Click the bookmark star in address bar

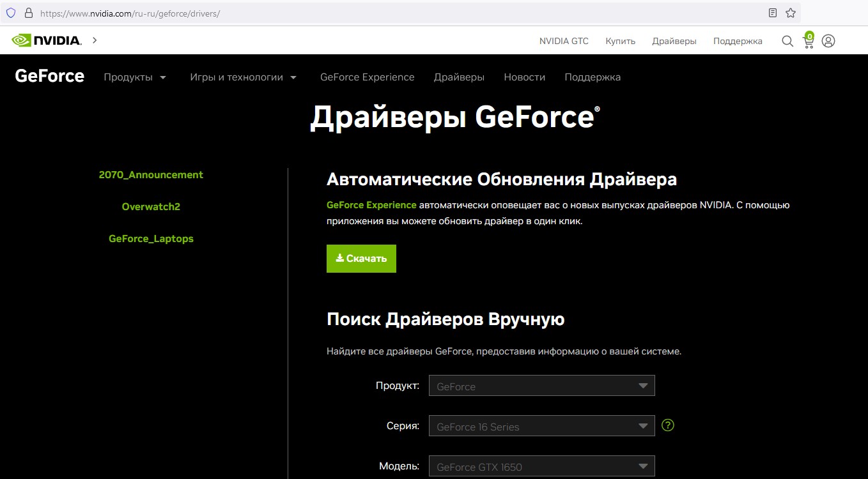pos(791,13)
